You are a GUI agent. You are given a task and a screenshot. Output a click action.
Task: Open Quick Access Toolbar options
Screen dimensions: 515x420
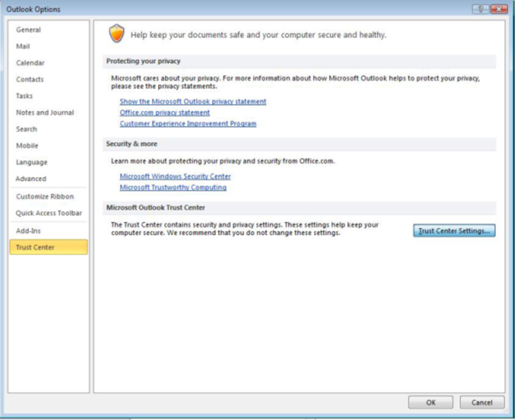[x=49, y=213]
